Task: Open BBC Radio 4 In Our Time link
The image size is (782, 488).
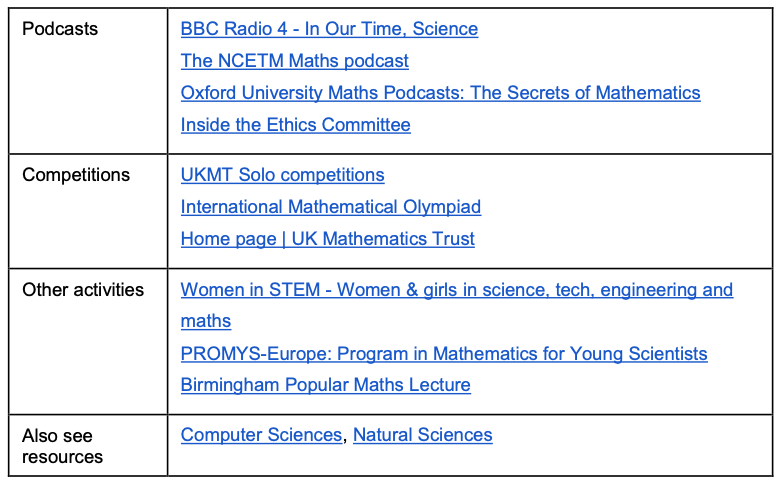Action: (x=329, y=29)
